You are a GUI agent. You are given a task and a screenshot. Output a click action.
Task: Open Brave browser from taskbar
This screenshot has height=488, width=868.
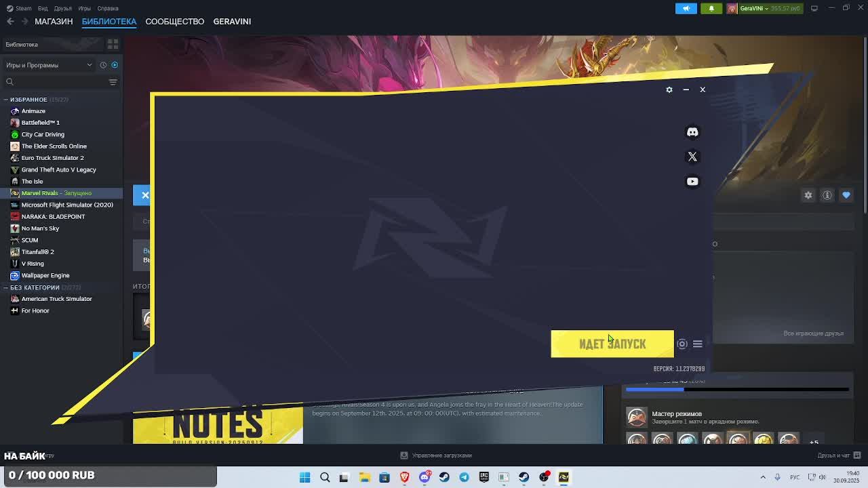pyautogui.click(x=405, y=477)
